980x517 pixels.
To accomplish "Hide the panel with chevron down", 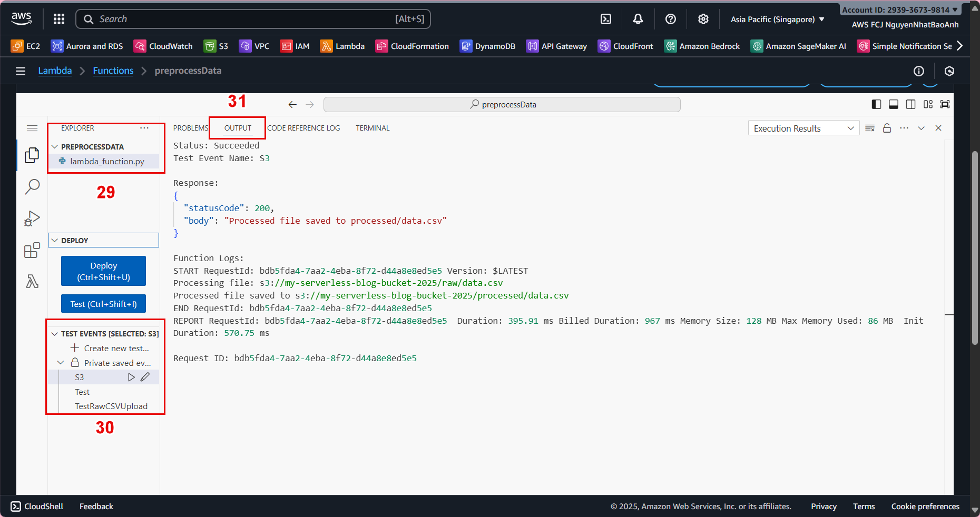I will (921, 128).
